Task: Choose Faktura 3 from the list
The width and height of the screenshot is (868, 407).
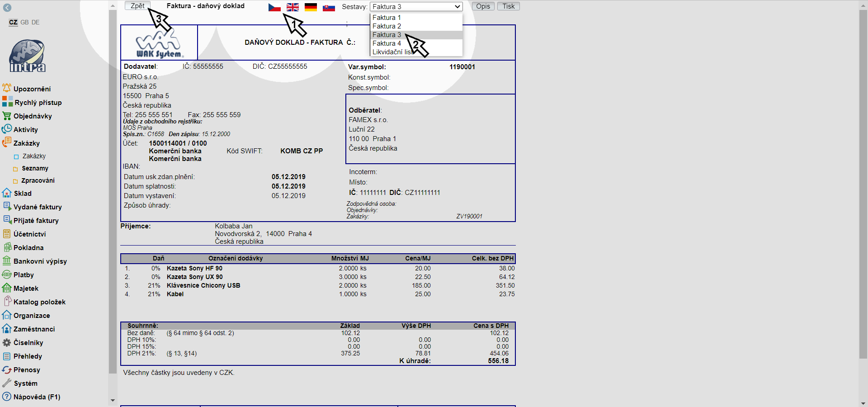Action: tap(416, 35)
